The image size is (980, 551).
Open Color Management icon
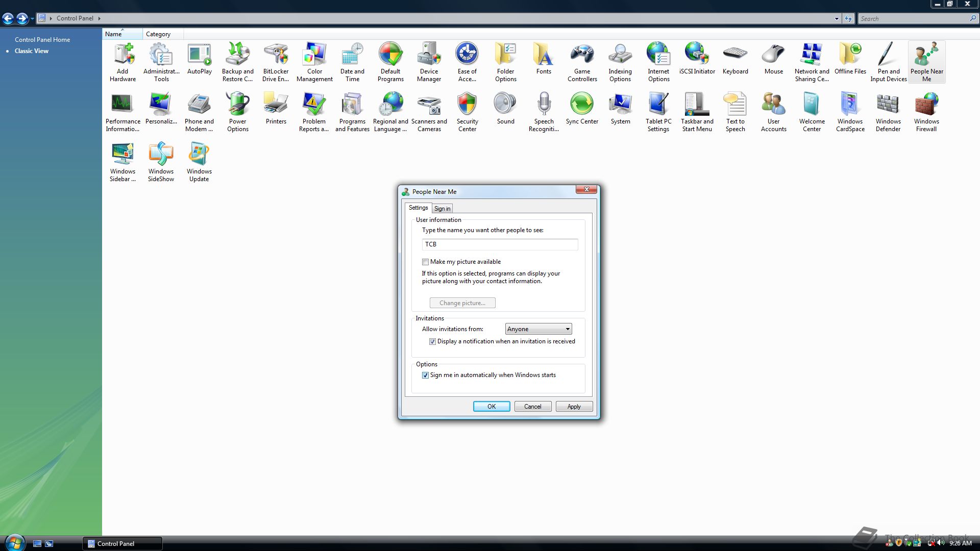314,62
